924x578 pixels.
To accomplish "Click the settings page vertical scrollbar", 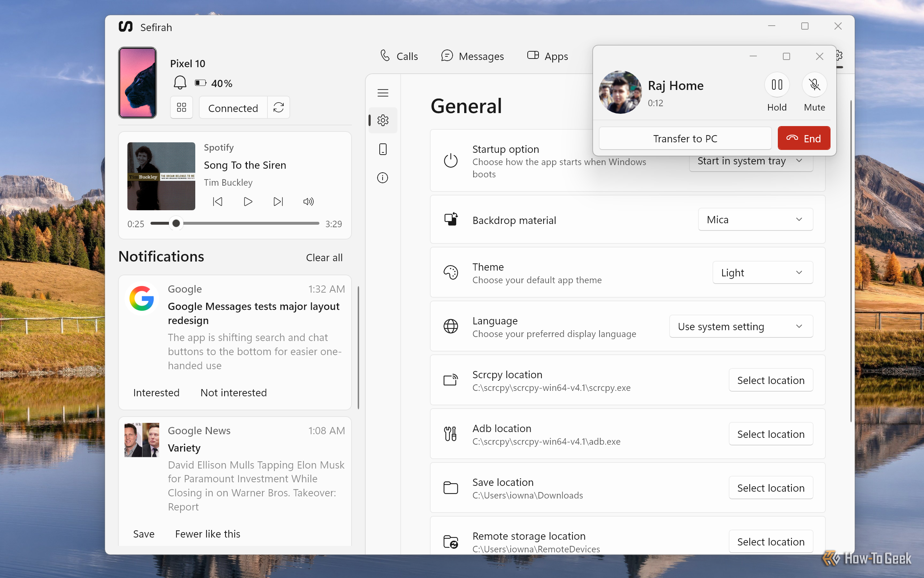I will [851, 261].
